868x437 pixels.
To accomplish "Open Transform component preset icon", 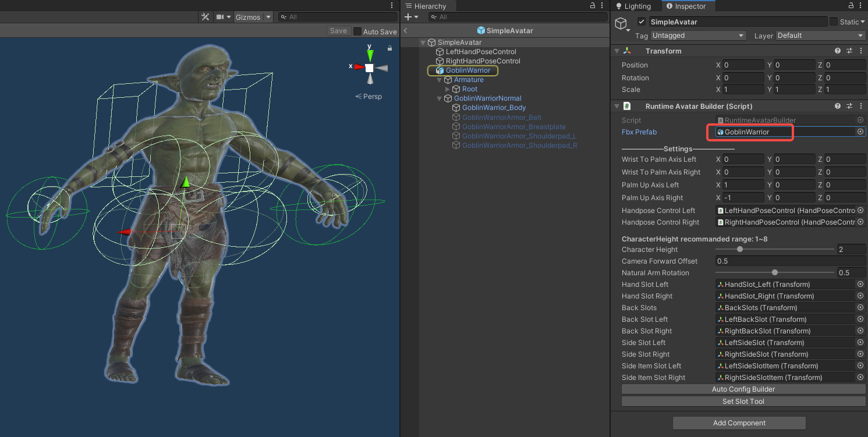I will coord(849,51).
